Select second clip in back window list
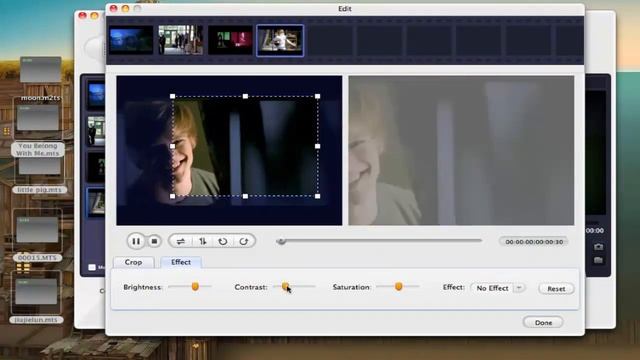This screenshot has width=640, height=360. coord(96,131)
